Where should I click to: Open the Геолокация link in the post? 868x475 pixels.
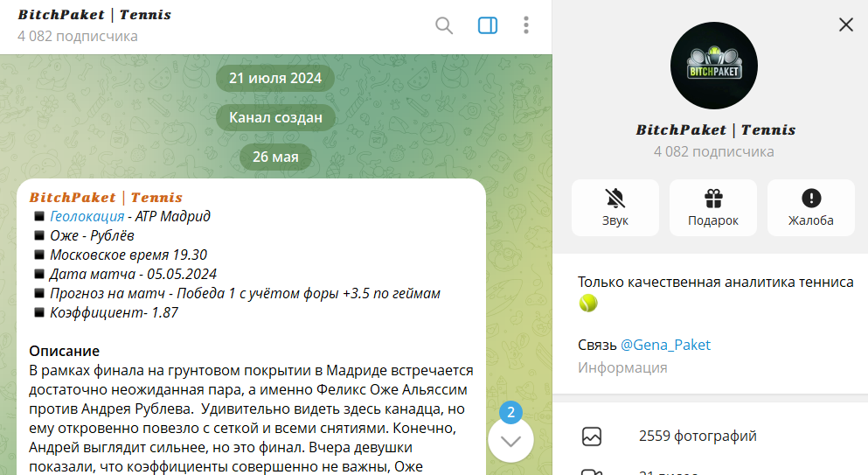click(x=87, y=217)
